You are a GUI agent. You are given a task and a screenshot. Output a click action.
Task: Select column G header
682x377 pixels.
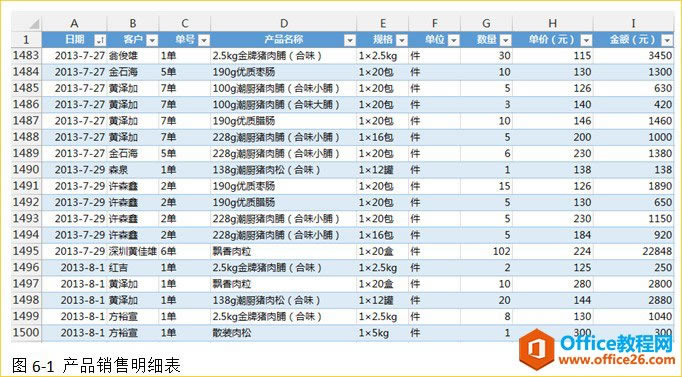(x=486, y=23)
